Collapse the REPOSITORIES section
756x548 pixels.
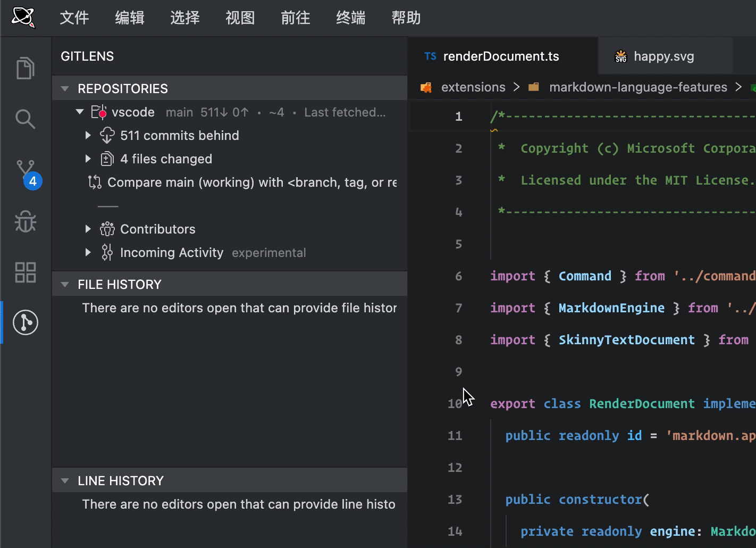coord(65,89)
